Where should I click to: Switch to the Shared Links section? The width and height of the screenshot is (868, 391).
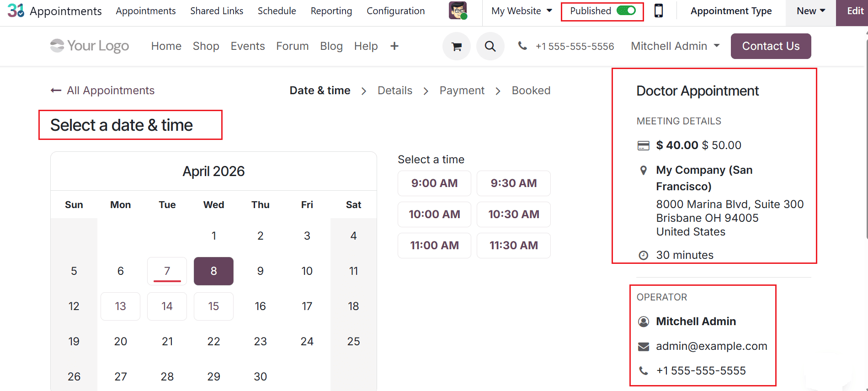pyautogui.click(x=216, y=11)
